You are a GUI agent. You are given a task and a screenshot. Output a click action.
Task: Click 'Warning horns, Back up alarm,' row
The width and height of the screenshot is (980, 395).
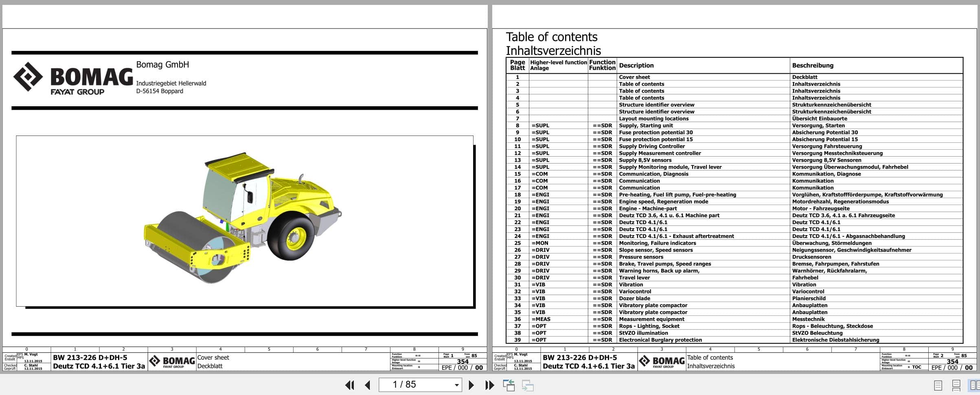pyautogui.click(x=659, y=271)
